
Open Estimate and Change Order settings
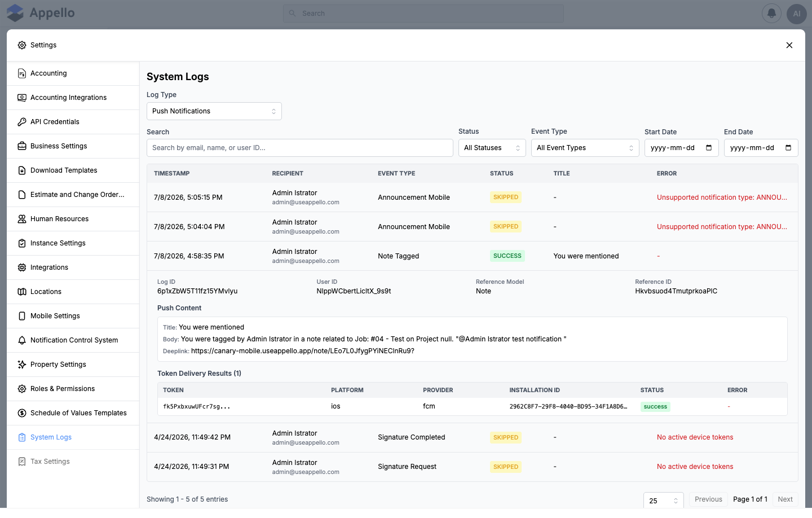73,195
